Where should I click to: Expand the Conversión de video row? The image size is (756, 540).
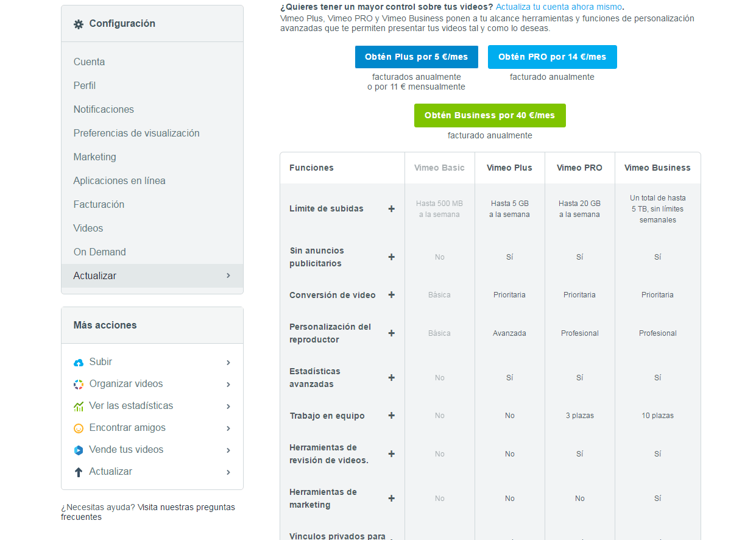tap(392, 295)
